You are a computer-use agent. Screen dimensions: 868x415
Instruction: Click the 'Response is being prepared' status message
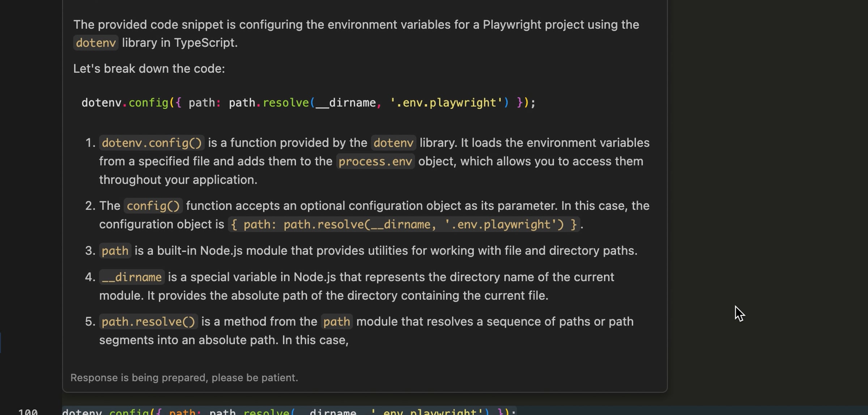pos(184,378)
